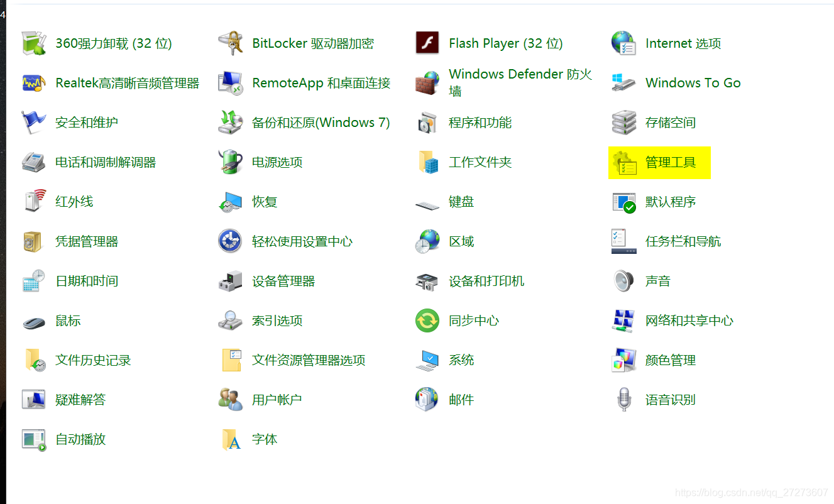
Task: Open the 网络和共享中心 link text
Action: (x=689, y=320)
